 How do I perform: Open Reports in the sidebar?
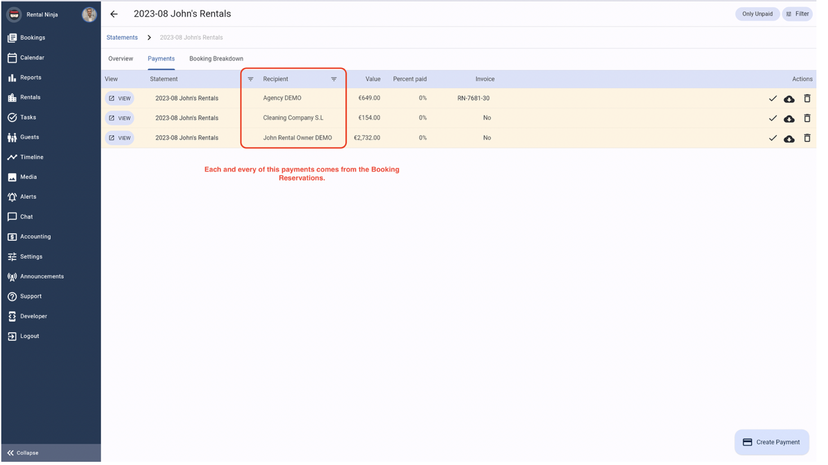[x=24, y=78]
